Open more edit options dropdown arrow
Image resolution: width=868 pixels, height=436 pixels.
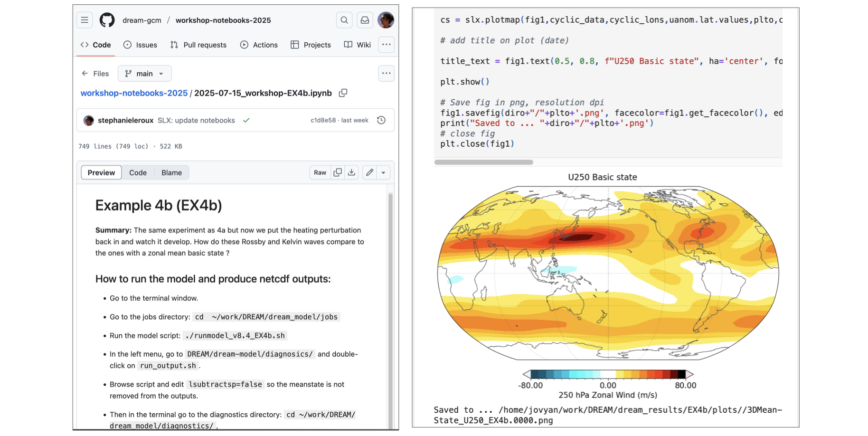pos(383,172)
